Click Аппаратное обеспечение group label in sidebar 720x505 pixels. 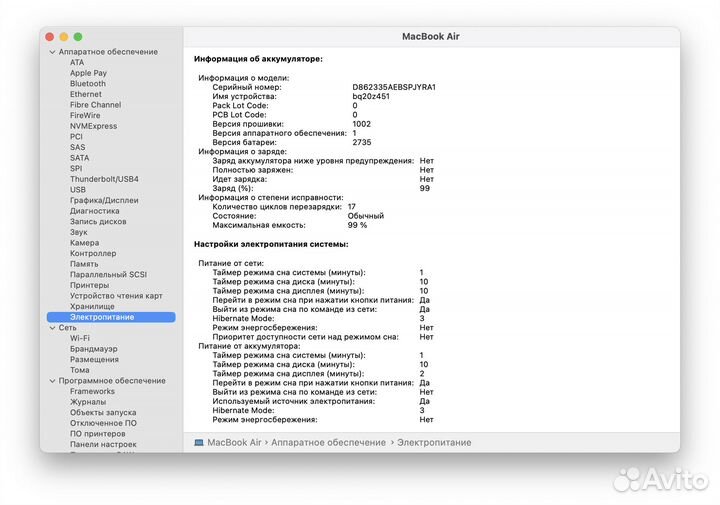(x=108, y=52)
